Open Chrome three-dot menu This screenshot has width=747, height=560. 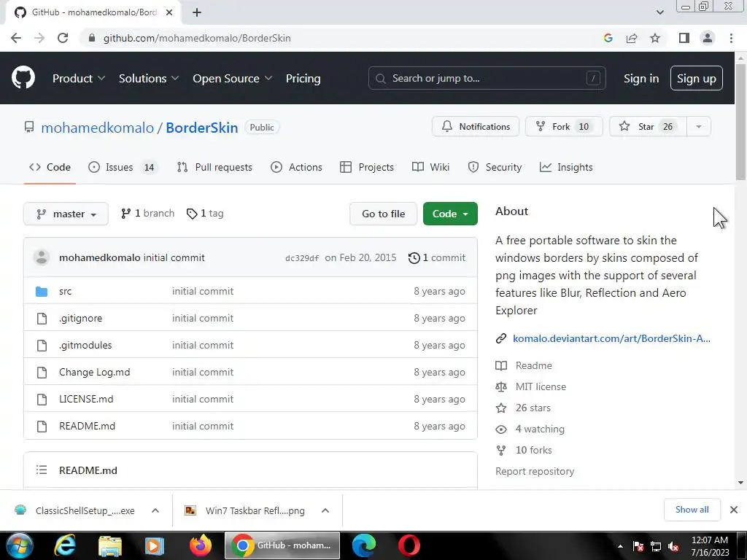[x=731, y=38]
